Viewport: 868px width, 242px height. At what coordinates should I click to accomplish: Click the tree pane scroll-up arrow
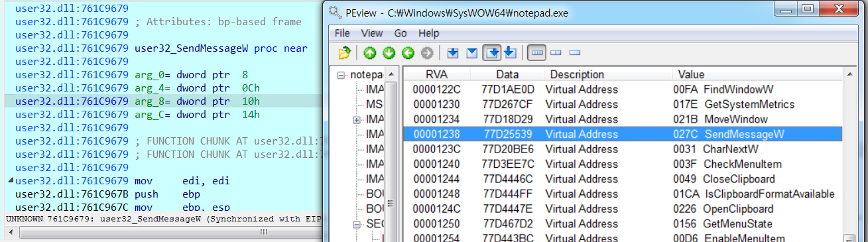point(391,74)
